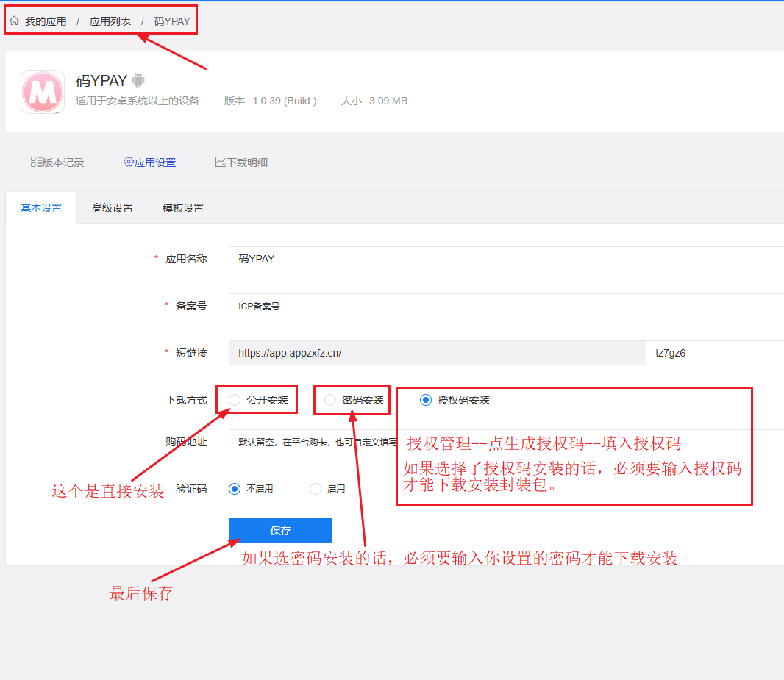Click the 下载明细 chart icon

click(x=220, y=162)
